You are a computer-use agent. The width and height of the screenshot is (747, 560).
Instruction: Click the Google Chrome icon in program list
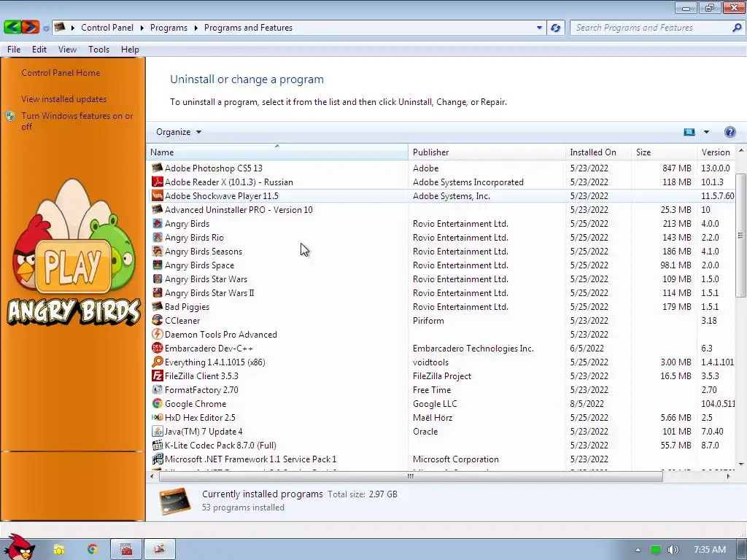tap(158, 403)
